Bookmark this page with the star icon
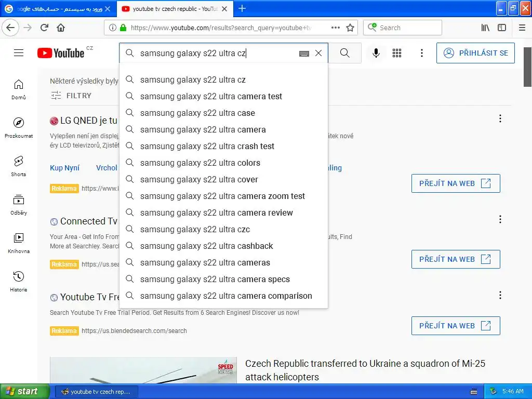This screenshot has width=532, height=399. click(x=350, y=28)
